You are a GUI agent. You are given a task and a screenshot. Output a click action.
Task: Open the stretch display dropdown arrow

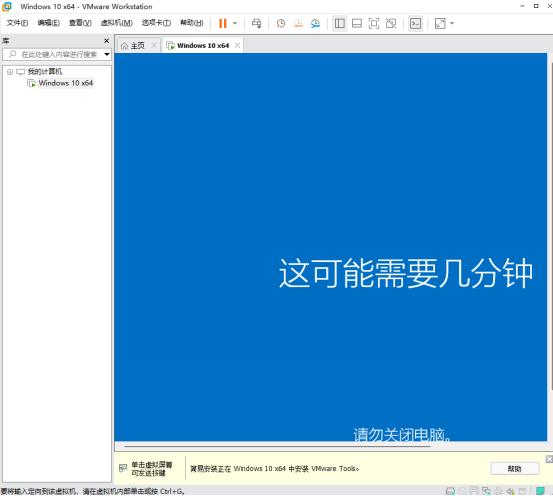point(452,23)
